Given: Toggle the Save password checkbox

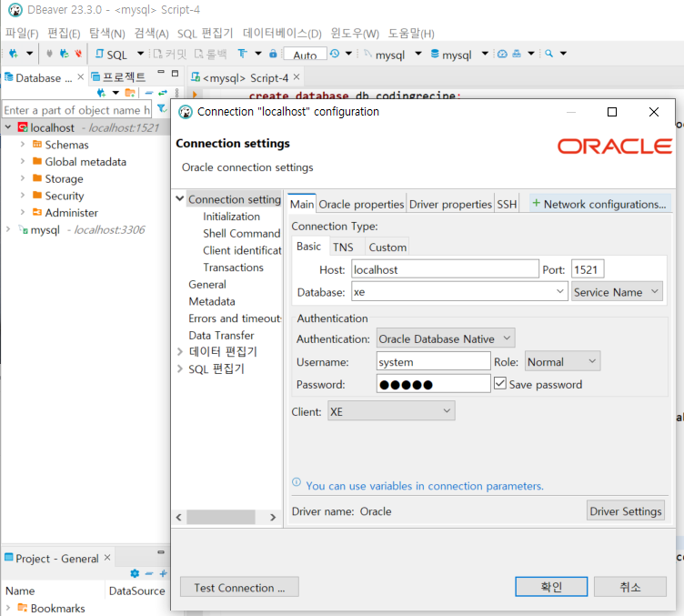Looking at the screenshot, I should click(x=500, y=383).
